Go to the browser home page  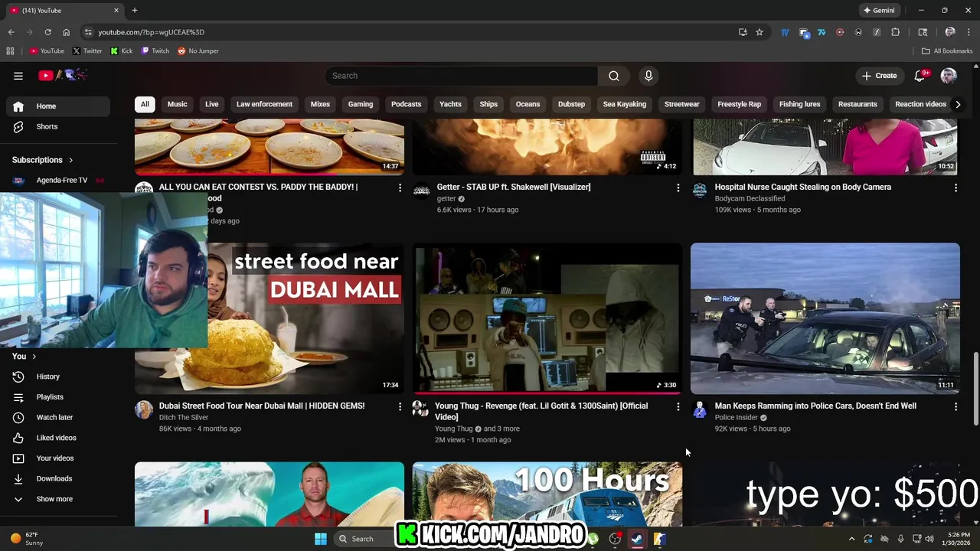click(x=66, y=32)
